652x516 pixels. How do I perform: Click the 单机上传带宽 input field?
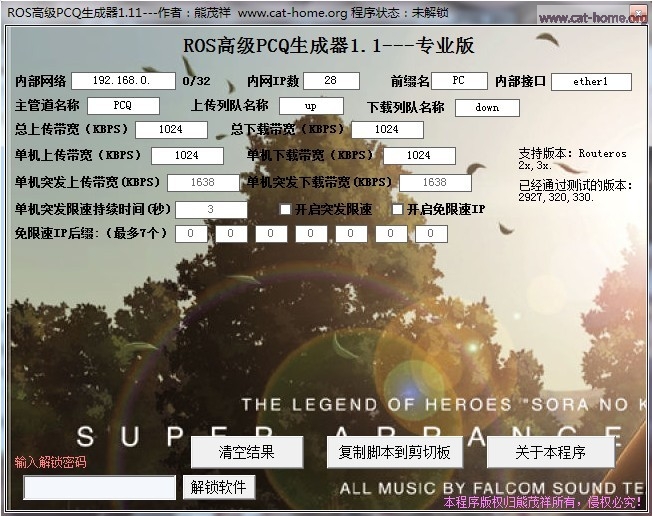pos(187,156)
